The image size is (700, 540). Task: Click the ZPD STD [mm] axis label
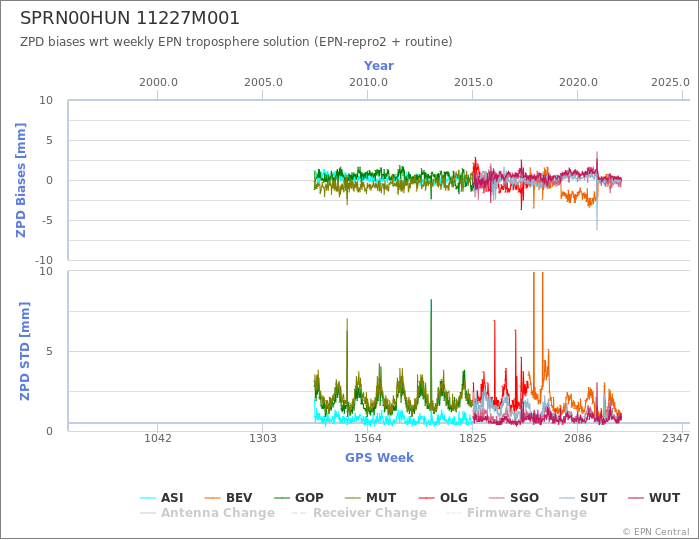point(25,351)
